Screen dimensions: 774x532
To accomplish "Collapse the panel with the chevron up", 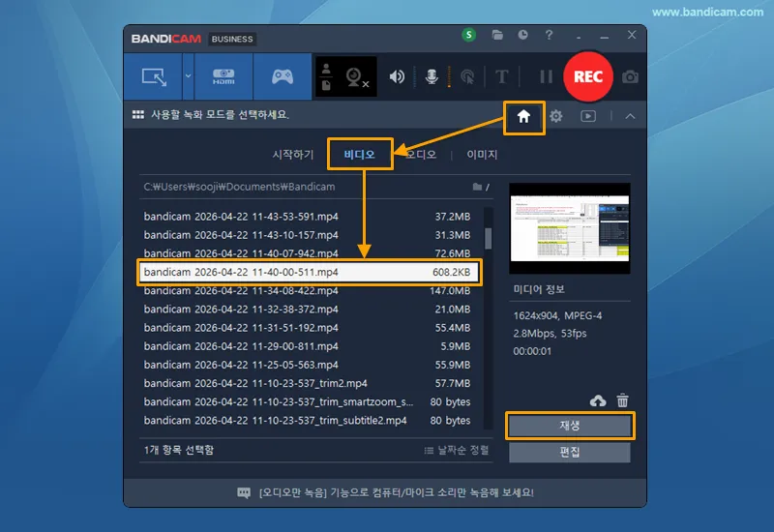I will pyautogui.click(x=630, y=116).
